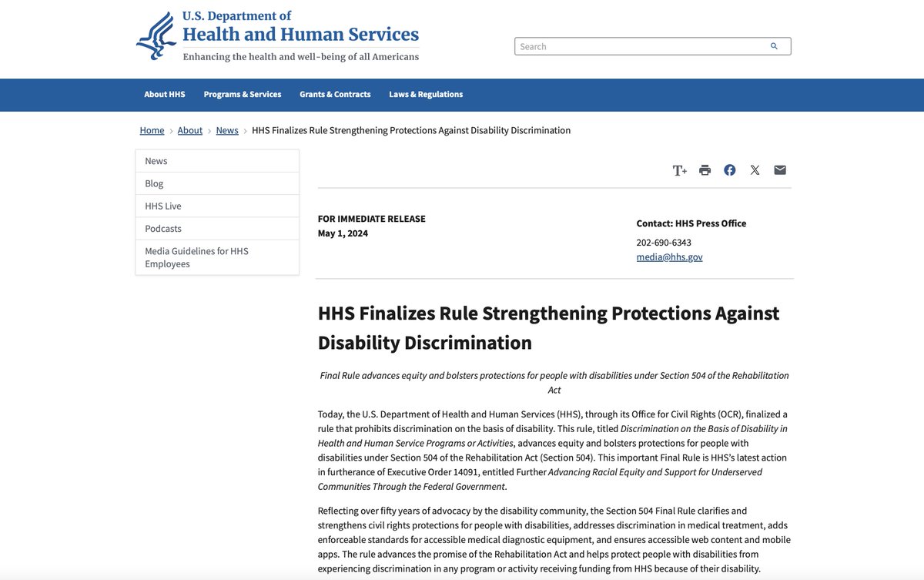
Task: Select Blog in the sidebar
Action: [217, 183]
